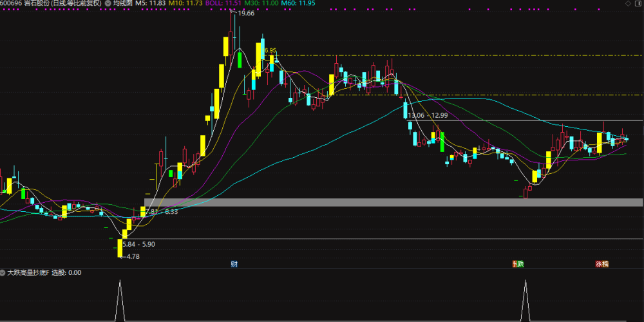The width and height of the screenshot is (644, 322).
Task: Click the red 涨榜 marker icon
Action: [602, 264]
